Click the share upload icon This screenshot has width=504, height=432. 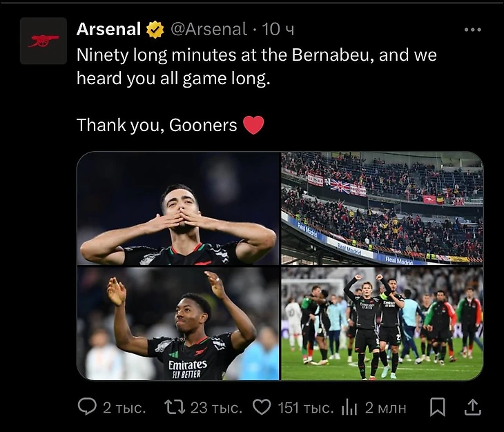coord(473,407)
